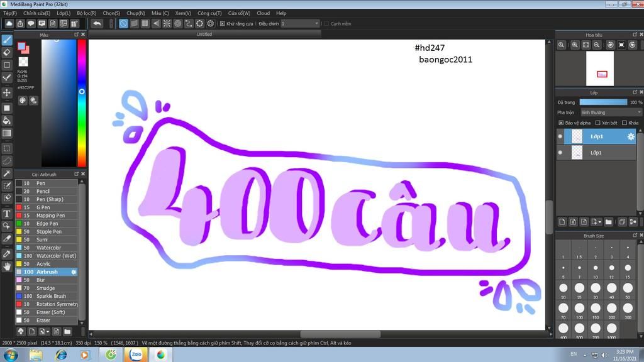Viewport: 644px width, 362px height.
Task: Enable the Khóa layer lock checkbox
Action: pyautogui.click(x=625, y=123)
